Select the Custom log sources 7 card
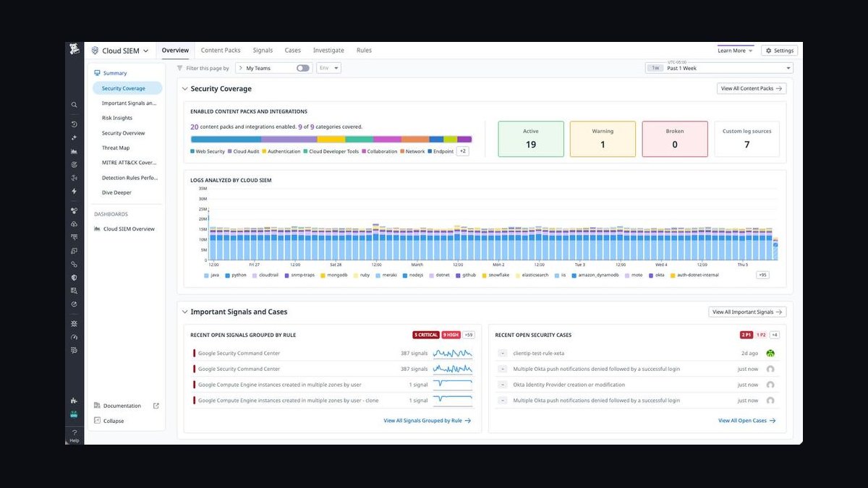Image resolution: width=868 pixels, height=488 pixels. [746, 139]
